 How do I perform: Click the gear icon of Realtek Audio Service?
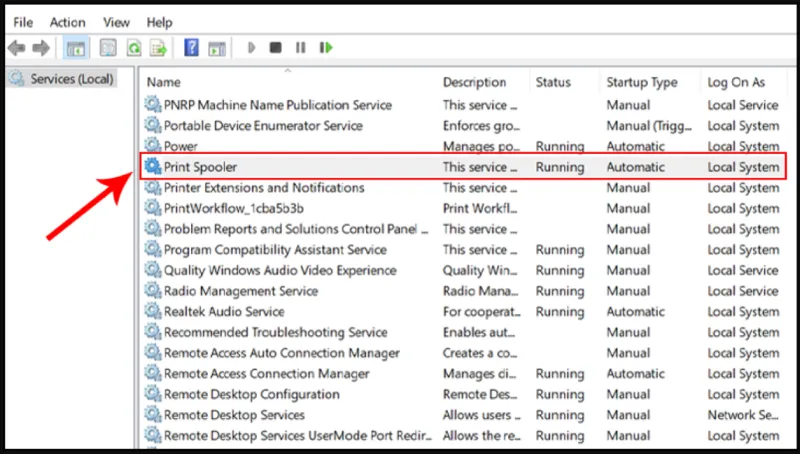tap(153, 311)
